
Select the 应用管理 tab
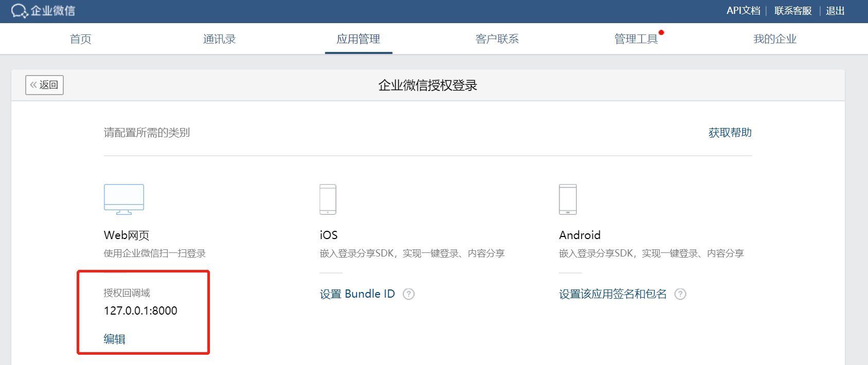(x=358, y=39)
